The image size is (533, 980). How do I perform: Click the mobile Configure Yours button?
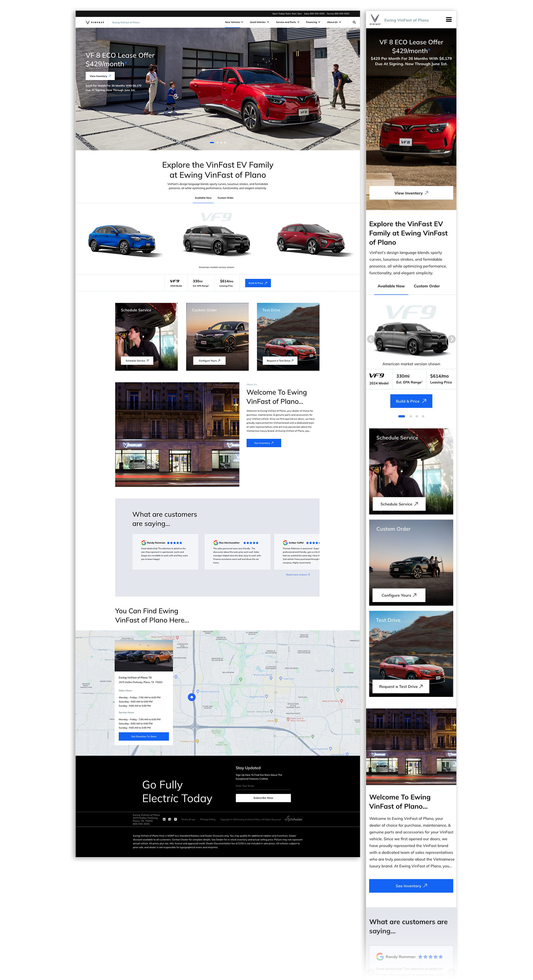[x=399, y=595]
